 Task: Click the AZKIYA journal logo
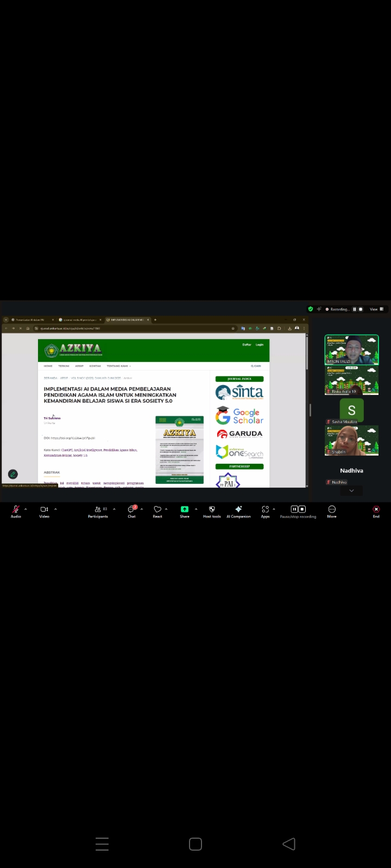[x=73, y=350]
